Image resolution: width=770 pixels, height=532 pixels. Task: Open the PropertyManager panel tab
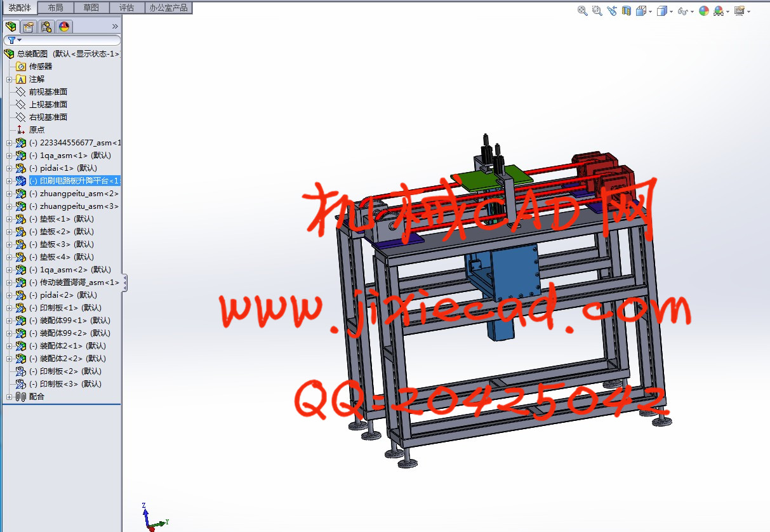coord(29,27)
